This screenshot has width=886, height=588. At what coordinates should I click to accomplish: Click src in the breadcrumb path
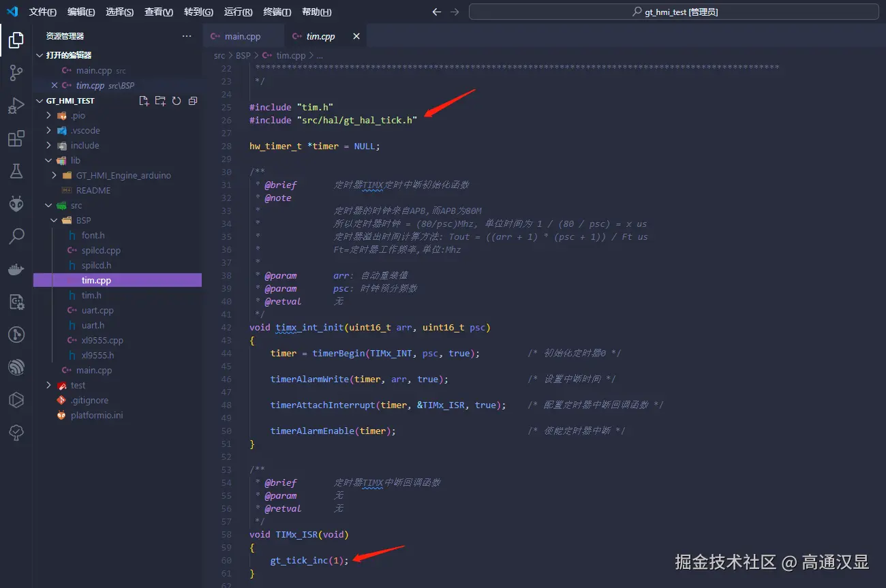pyautogui.click(x=219, y=55)
